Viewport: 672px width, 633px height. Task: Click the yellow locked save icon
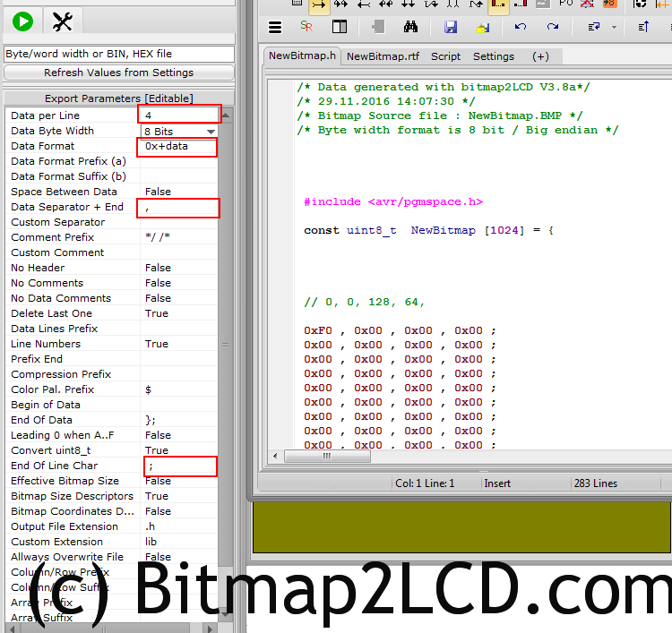coord(483,28)
